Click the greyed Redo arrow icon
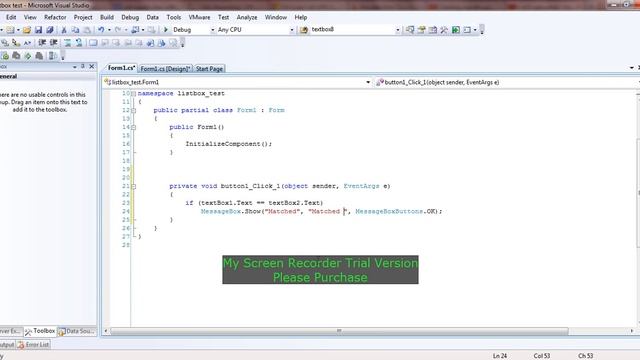This screenshot has width=640, height=360. 118,30
